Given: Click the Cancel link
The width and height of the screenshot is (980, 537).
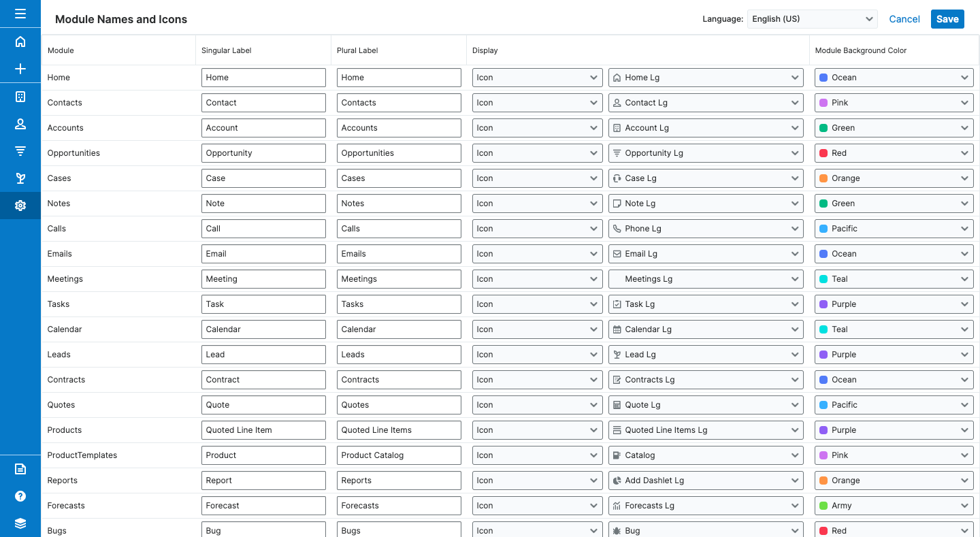Looking at the screenshot, I should click(x=904, y=19).
